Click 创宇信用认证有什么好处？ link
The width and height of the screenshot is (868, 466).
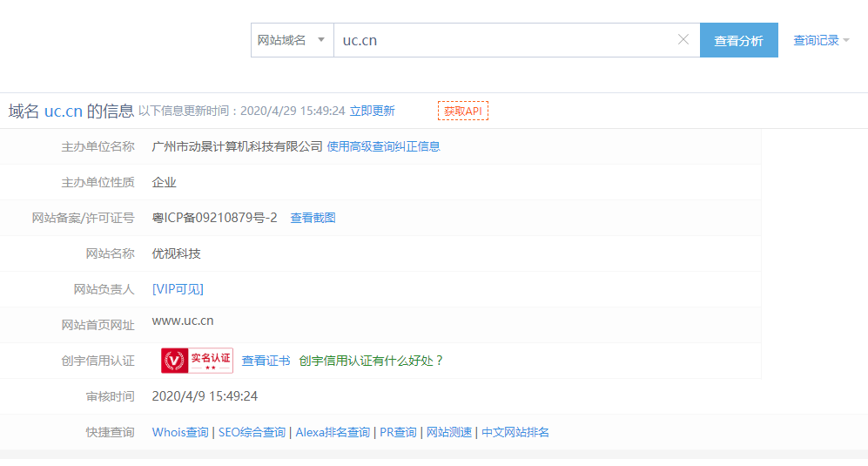coord(372,361)
